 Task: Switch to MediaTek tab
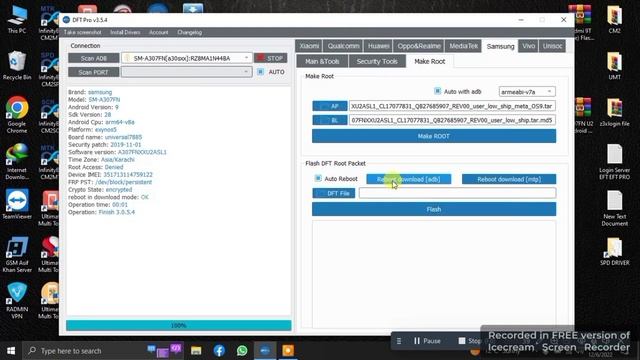[463, 46]
